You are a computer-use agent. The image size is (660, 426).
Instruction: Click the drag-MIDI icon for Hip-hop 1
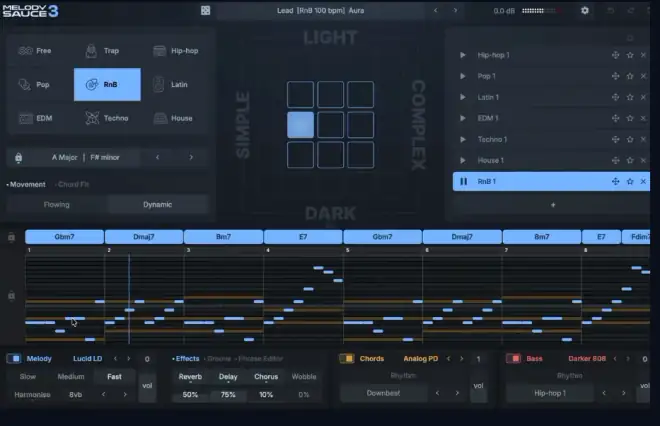[615, 55]
